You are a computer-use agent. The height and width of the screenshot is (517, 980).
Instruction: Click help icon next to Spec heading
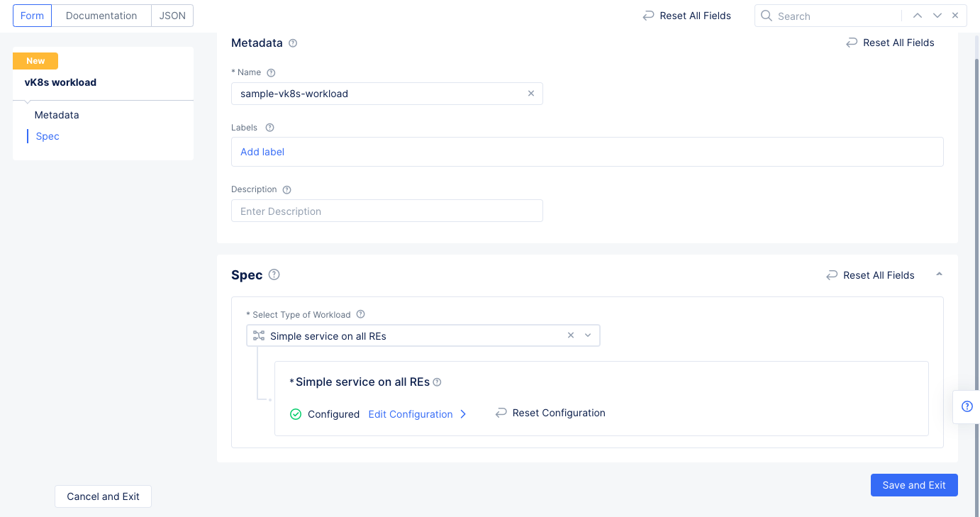coord(274,275)
